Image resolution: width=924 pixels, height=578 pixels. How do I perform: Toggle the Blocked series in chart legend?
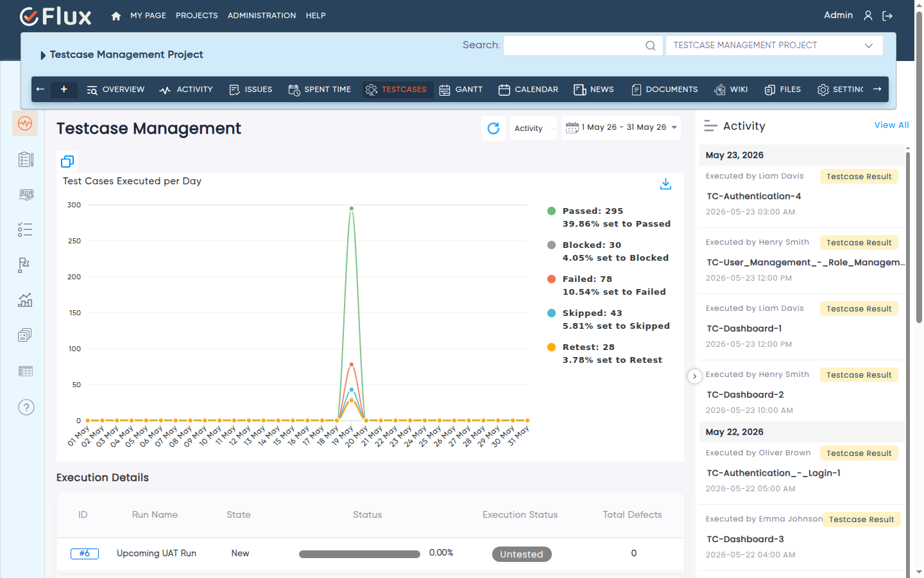point(608,251)
